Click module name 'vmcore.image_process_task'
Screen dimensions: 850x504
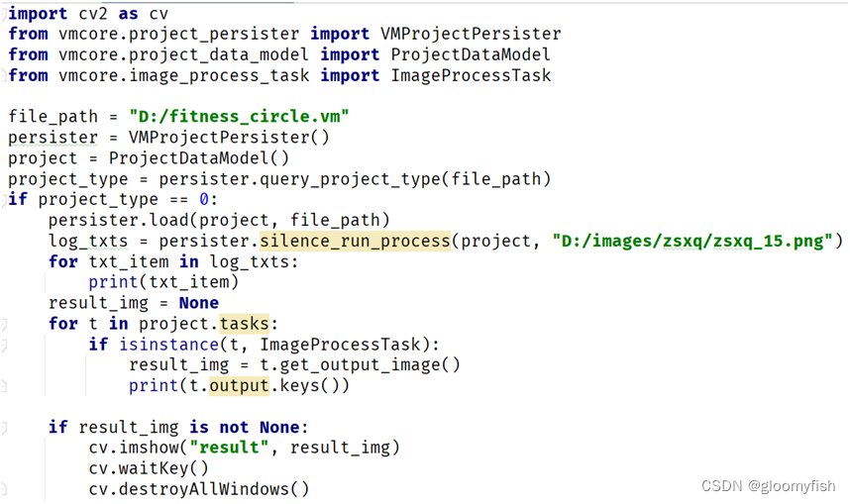[183, 75]
